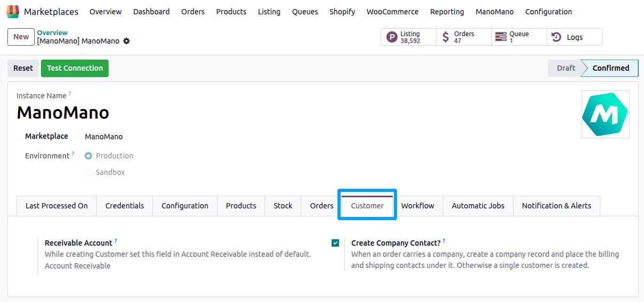The width and height of the screenshot is (644, 302).
Task: Click the Orders dollar icon
Action: point(446,37)
